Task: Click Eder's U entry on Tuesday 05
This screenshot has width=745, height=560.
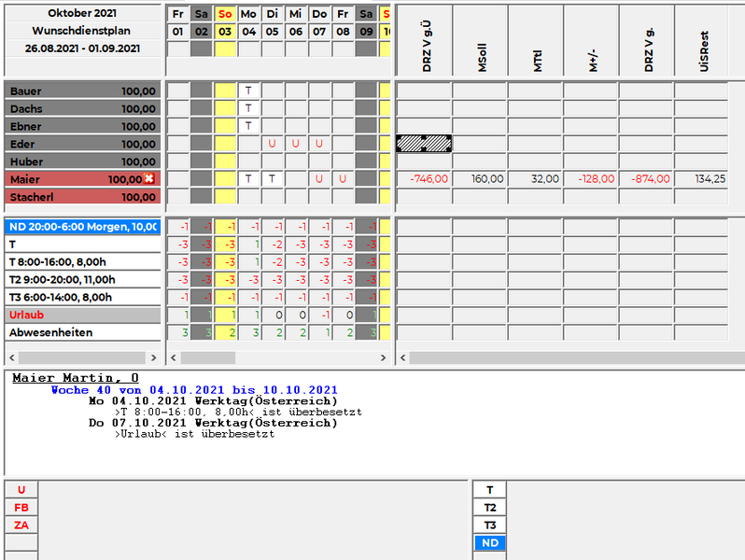Action: coord(272,144)
